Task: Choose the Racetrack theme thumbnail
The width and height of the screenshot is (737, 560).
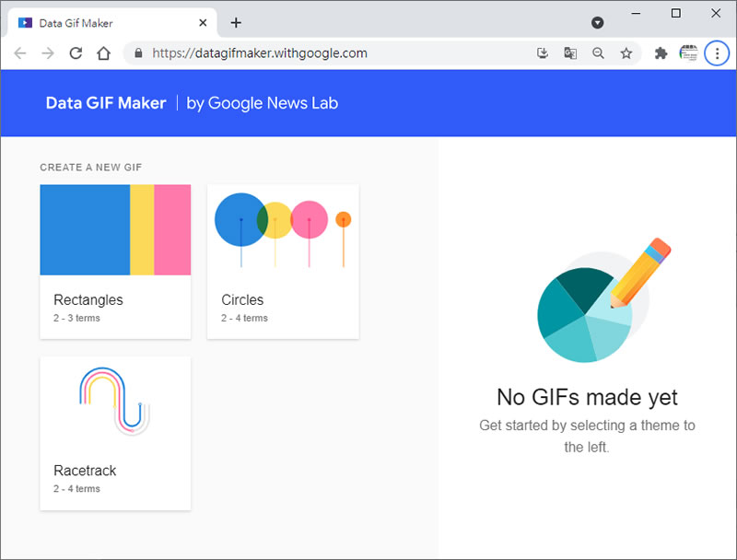Action: 115,402
